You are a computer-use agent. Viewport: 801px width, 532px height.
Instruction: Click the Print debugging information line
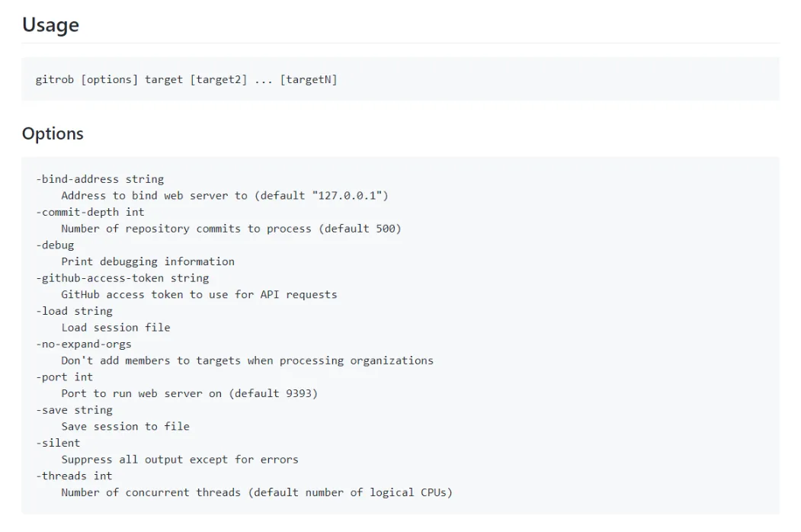(148, 261)
